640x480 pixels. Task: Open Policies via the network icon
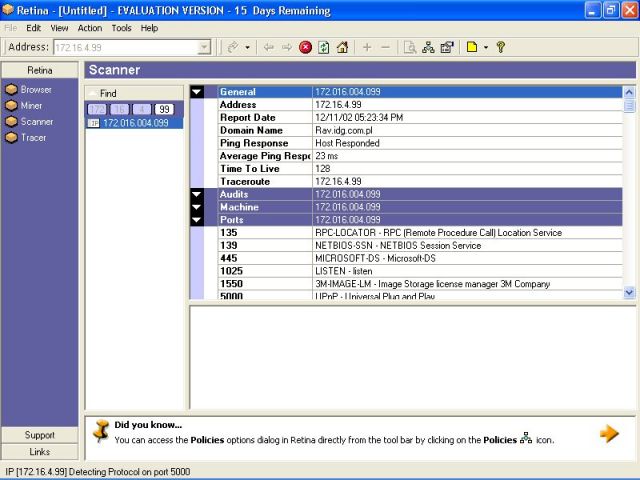click(428, 47)
